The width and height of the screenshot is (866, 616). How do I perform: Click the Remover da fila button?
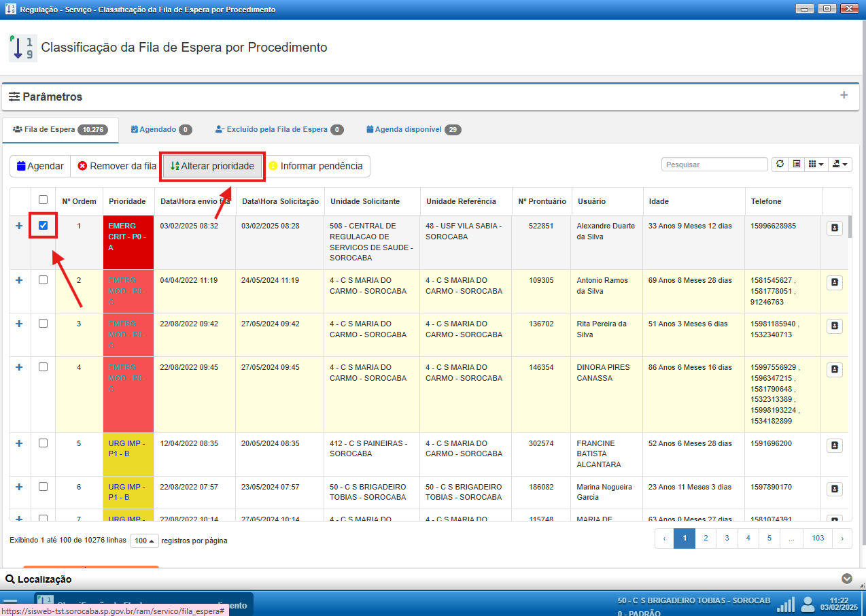(117, 166)
